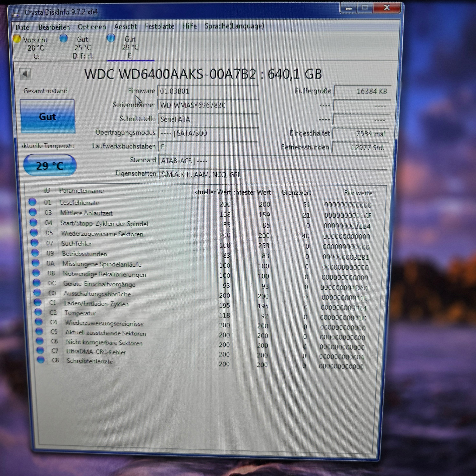Click the Parametername column header
Image resolution: width=476 pixels, height=476 pixels.
[x=81, y=191]
